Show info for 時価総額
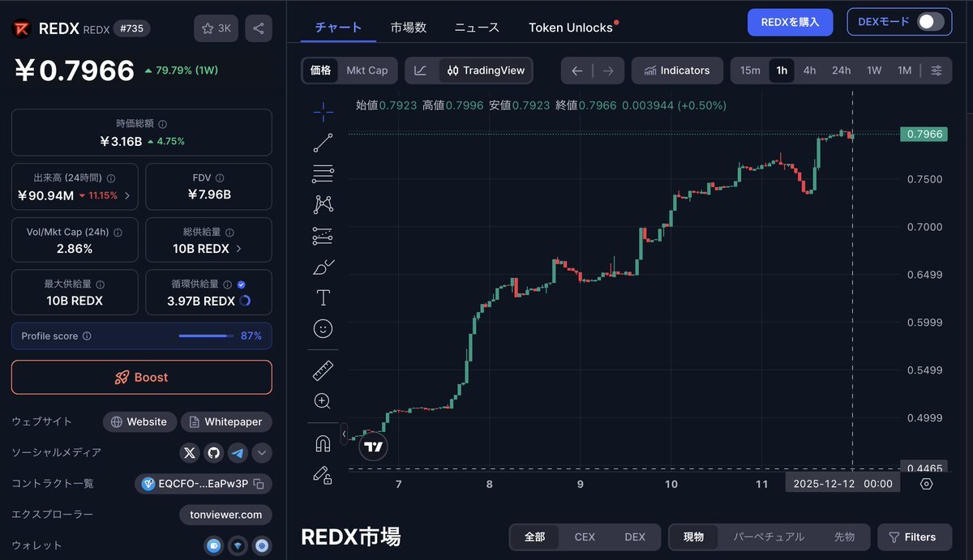973x560 pixels. (x=163, y=125)
